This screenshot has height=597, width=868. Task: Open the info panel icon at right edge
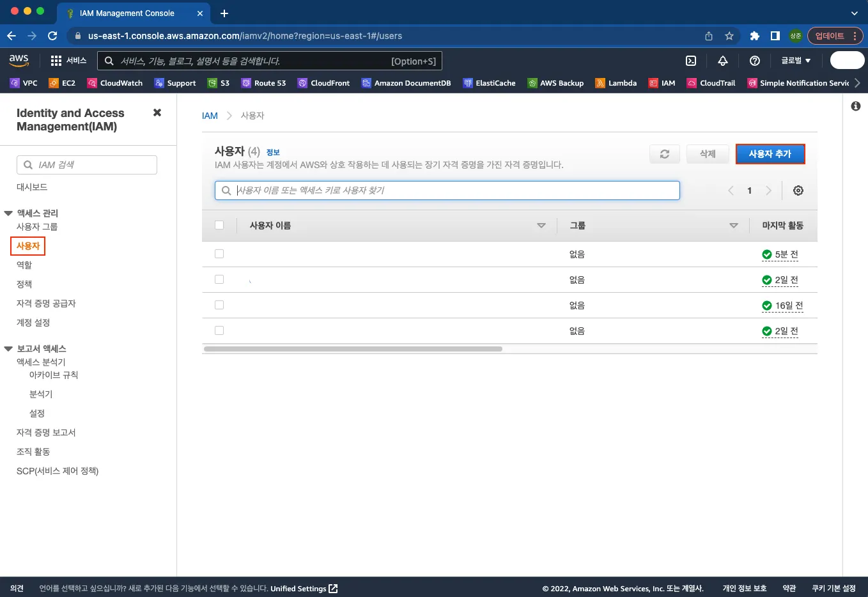click(x=856, y=106)
